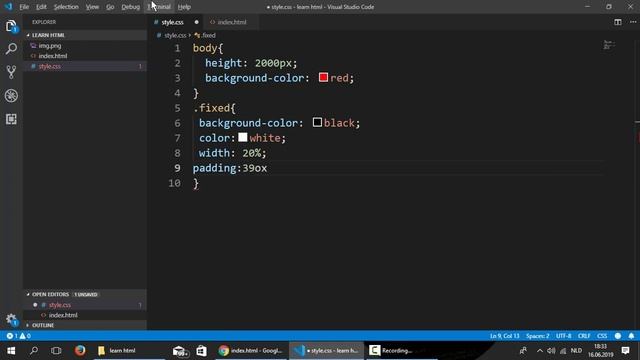Viewport: 640px width, 360px height.
Task: Click the editor minimap
Action: pos(609,45)
